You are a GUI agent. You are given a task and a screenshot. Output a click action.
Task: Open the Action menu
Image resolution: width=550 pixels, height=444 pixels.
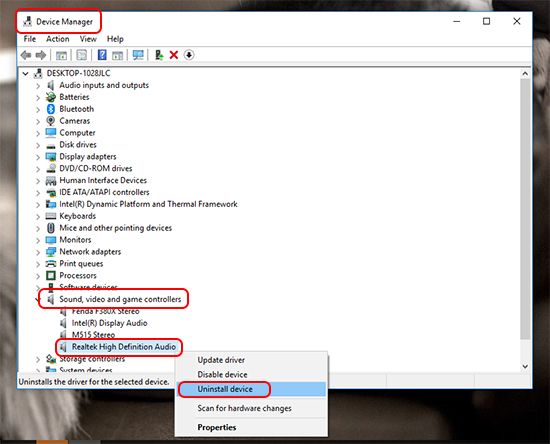58,39
